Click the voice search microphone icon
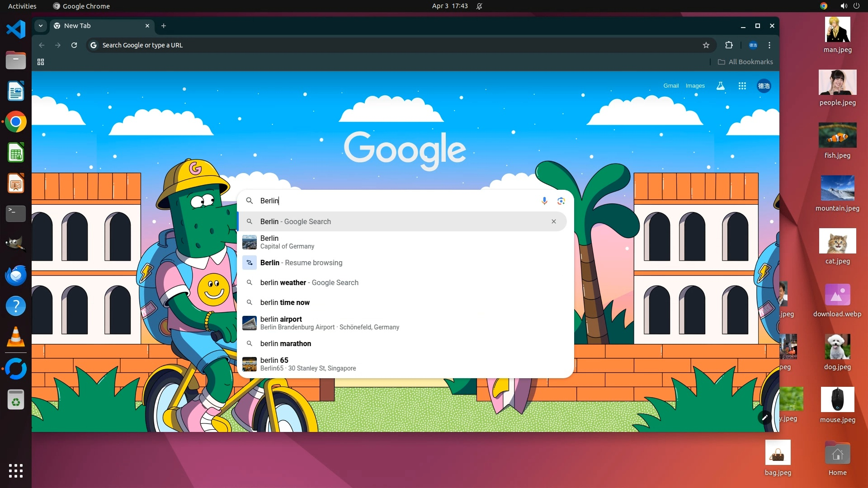Screen dimensions: 868x488 544,201
